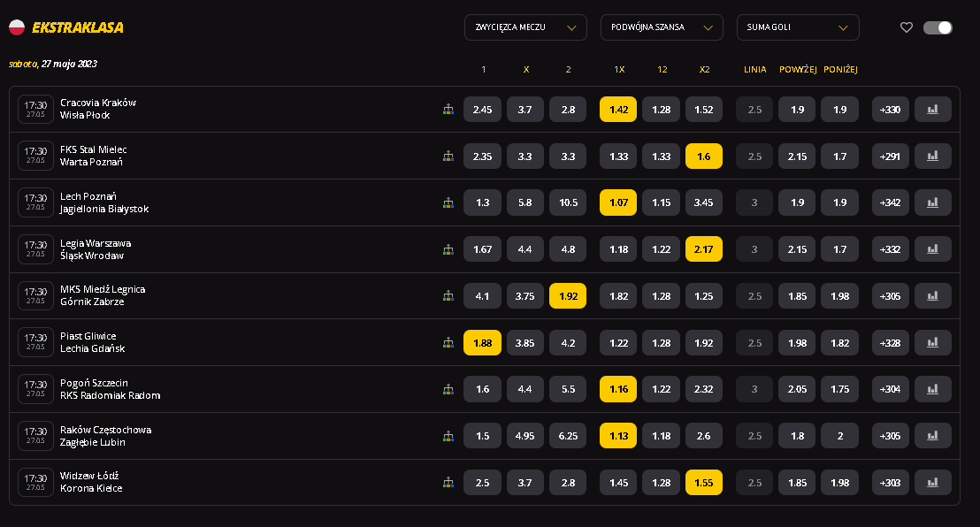The width and height of the screenshot is (980, 527).
Task: Toggle the switch next to the heart
Action: (938, 27)
